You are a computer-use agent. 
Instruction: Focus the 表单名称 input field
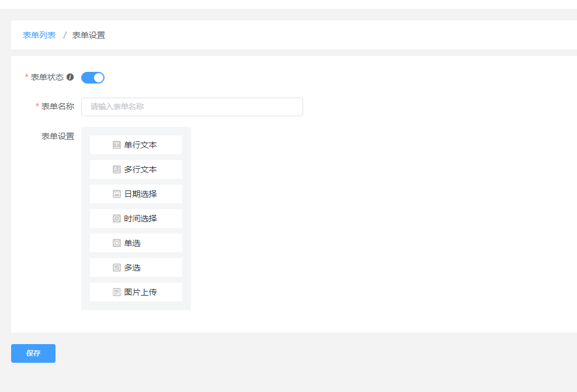click(192, 107)
